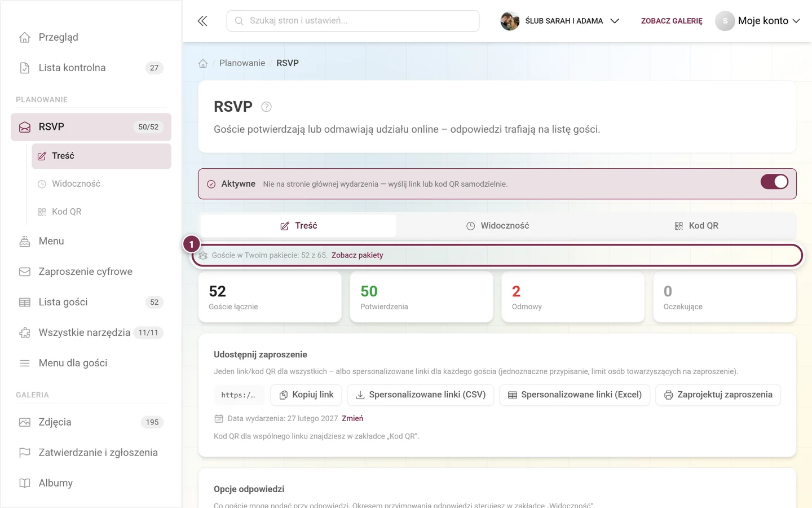
Task: Collapse the sidebar with the double-chevron icon
Action: pyautogui.click(x=202, y=21)
